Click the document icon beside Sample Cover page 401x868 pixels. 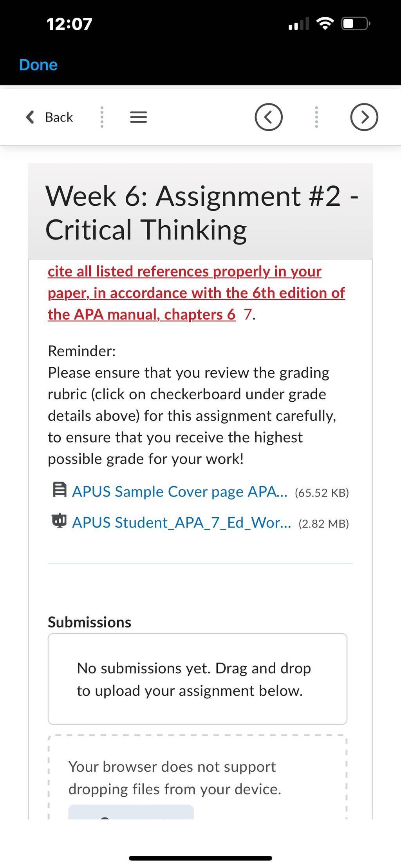(59, 489)
